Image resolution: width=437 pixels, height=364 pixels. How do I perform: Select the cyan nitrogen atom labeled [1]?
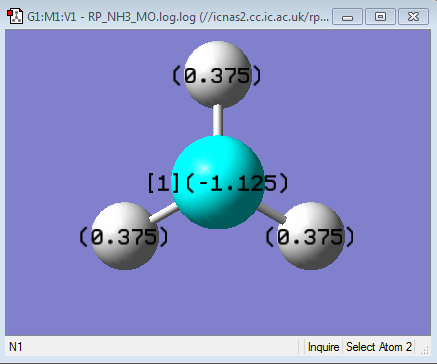(218, 182)
